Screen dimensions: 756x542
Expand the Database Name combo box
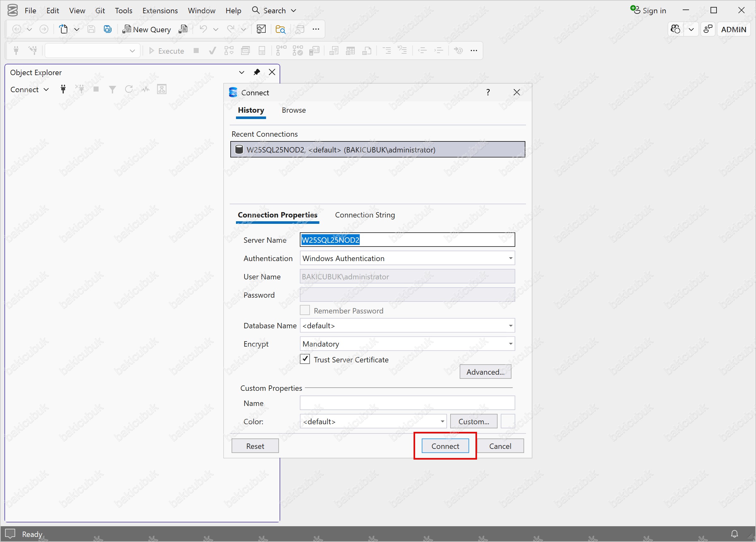pos(510,325)
